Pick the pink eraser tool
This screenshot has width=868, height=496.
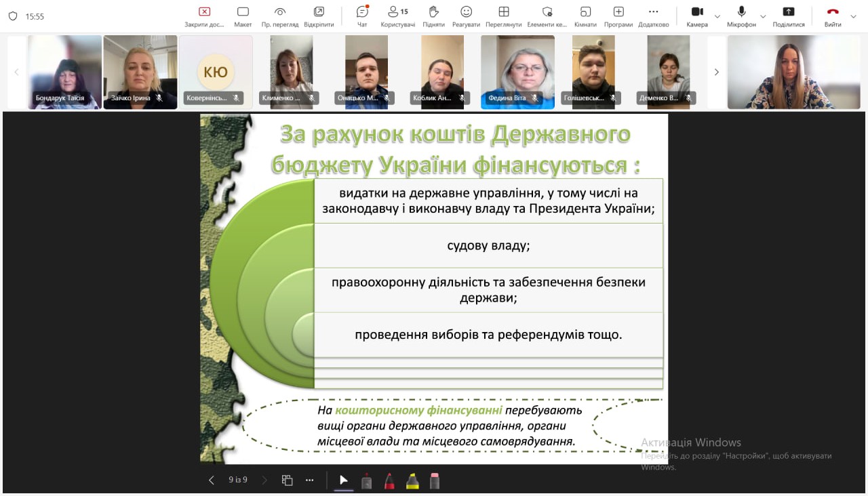(x=435, y=480)
